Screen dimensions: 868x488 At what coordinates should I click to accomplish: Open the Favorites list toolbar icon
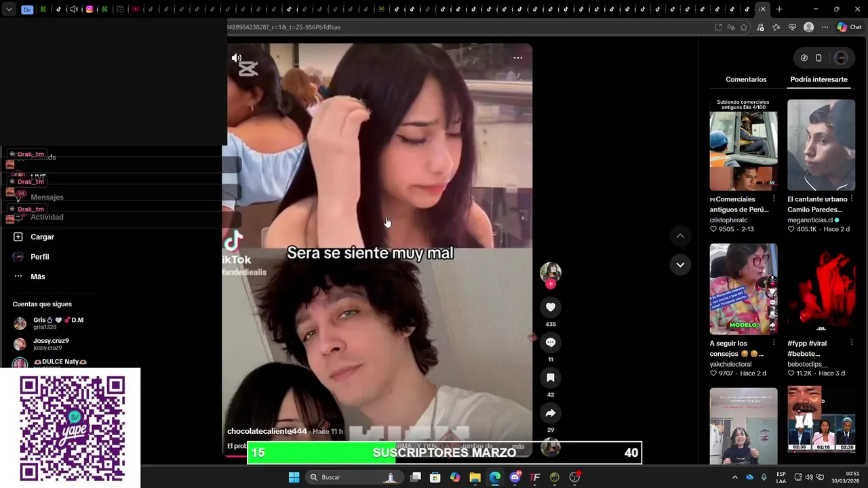(776, 27)
